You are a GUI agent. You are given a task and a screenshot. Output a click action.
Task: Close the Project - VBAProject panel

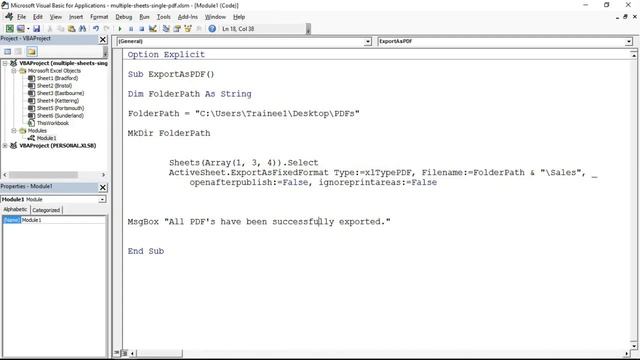tap(103, 39)
